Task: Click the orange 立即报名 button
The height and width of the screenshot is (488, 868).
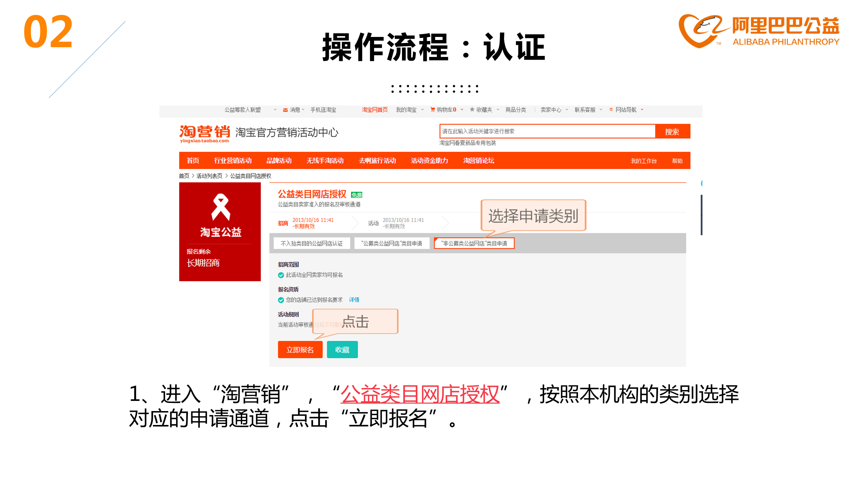Action: click(300, 350)
